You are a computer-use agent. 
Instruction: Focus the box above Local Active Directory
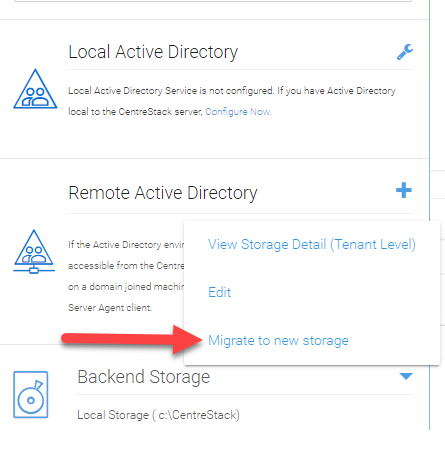click(213, 1)
